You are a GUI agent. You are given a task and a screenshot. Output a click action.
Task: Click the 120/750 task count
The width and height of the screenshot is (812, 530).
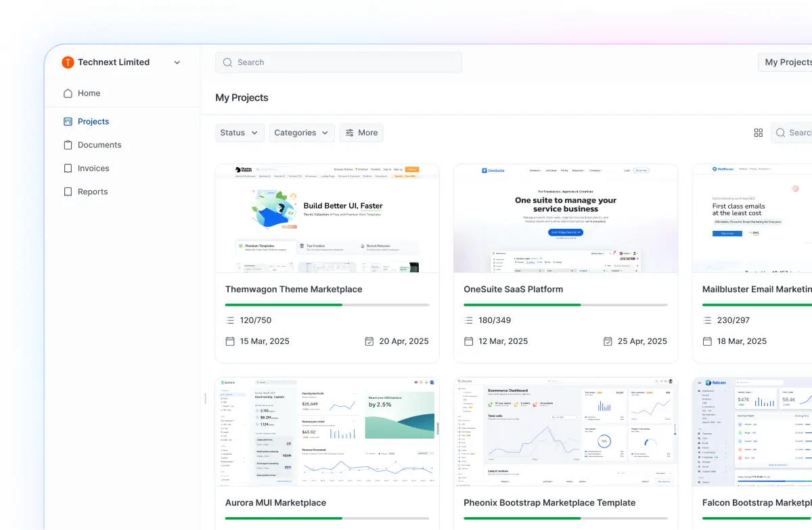[x=256, y=320]
